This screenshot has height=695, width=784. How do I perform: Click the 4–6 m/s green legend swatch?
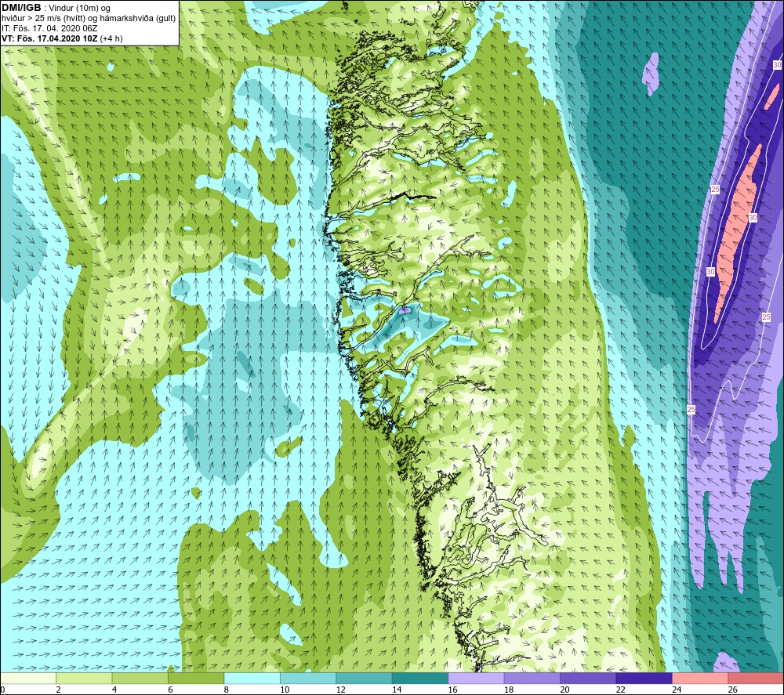point(140,679)
